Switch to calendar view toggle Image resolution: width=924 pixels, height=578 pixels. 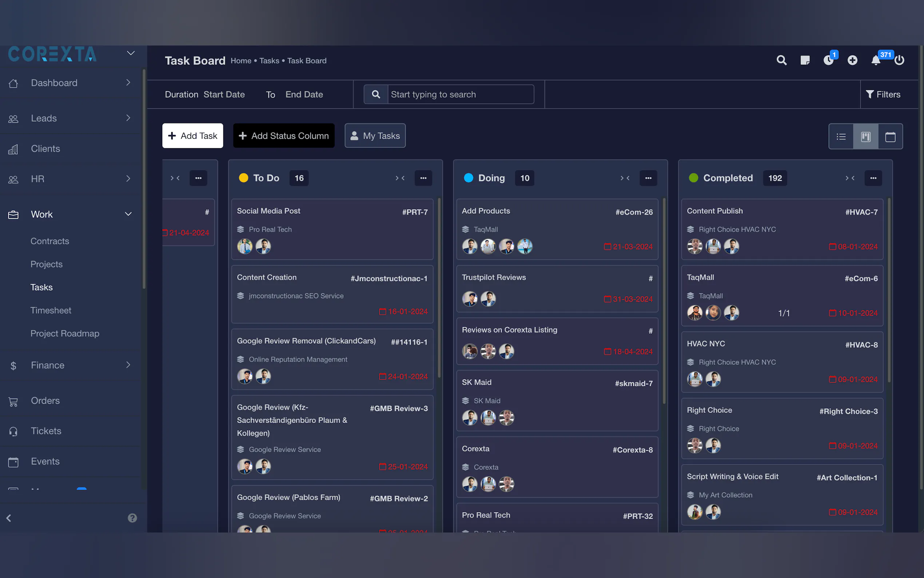pyautogui.click(x=890, y=136)
